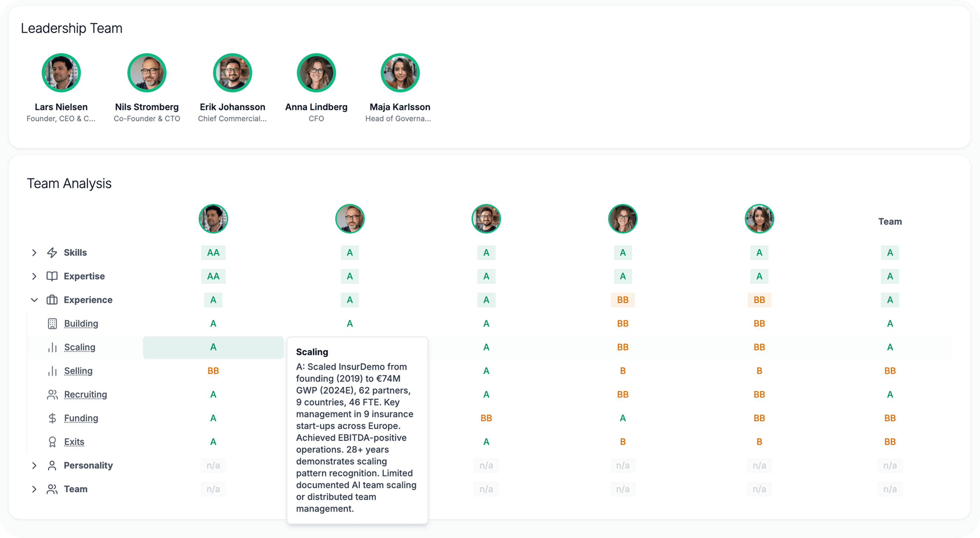Click the open book Expertise icon

coord(52,276)
